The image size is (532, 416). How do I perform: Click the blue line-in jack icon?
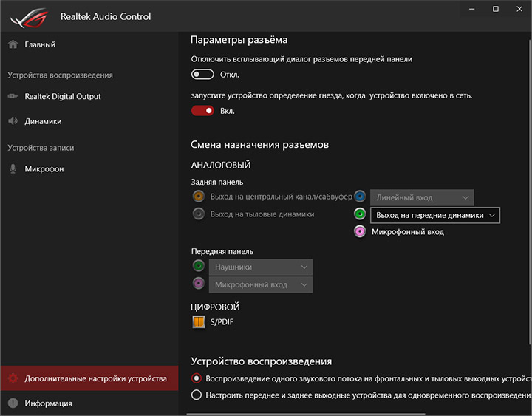click(x=360, y=197)
